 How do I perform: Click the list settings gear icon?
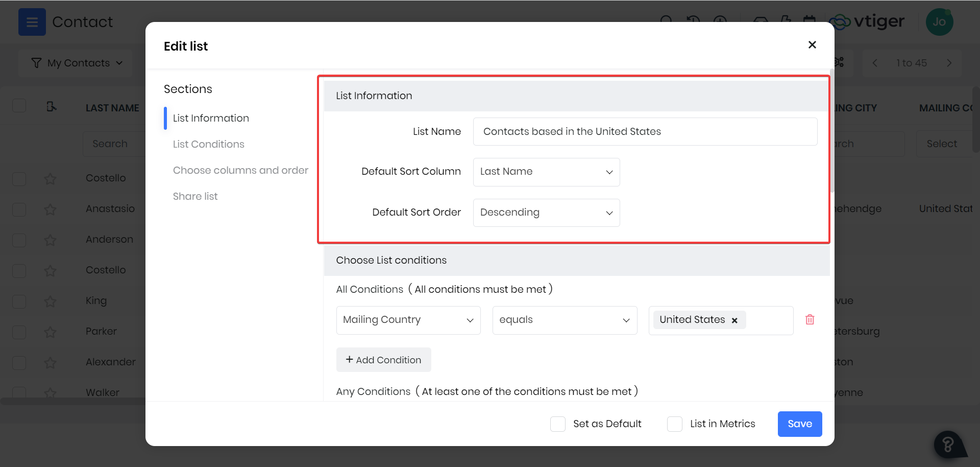[x=839, y=62]
